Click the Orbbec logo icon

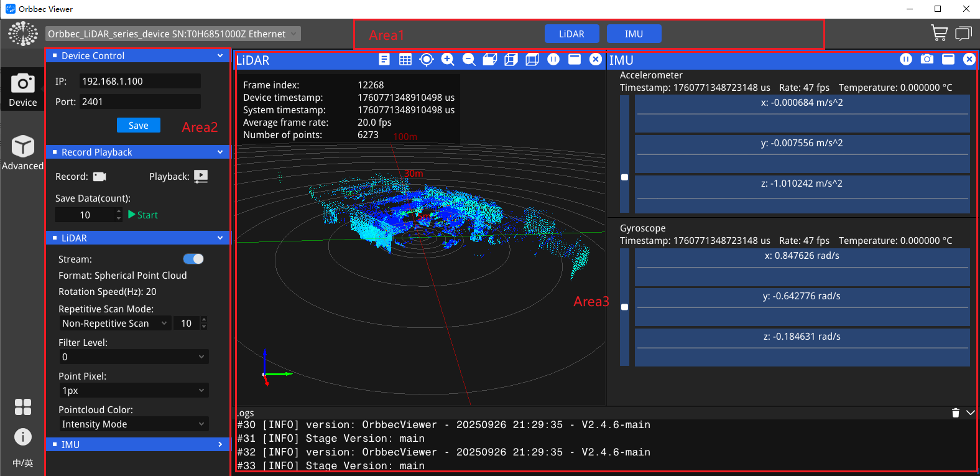click(x=23, y=34)
